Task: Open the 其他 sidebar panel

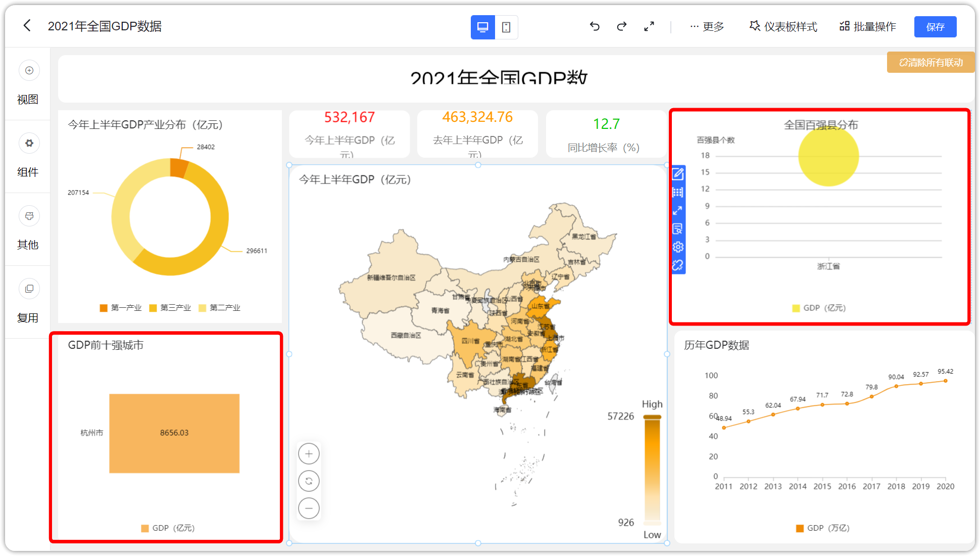Action: click(28, 229)
